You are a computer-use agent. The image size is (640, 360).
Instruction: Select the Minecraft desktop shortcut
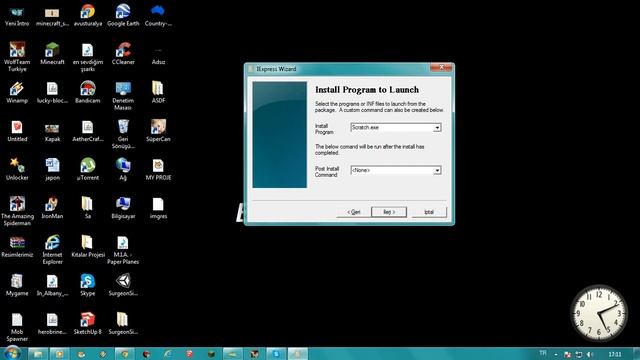(x=52, y=53)
